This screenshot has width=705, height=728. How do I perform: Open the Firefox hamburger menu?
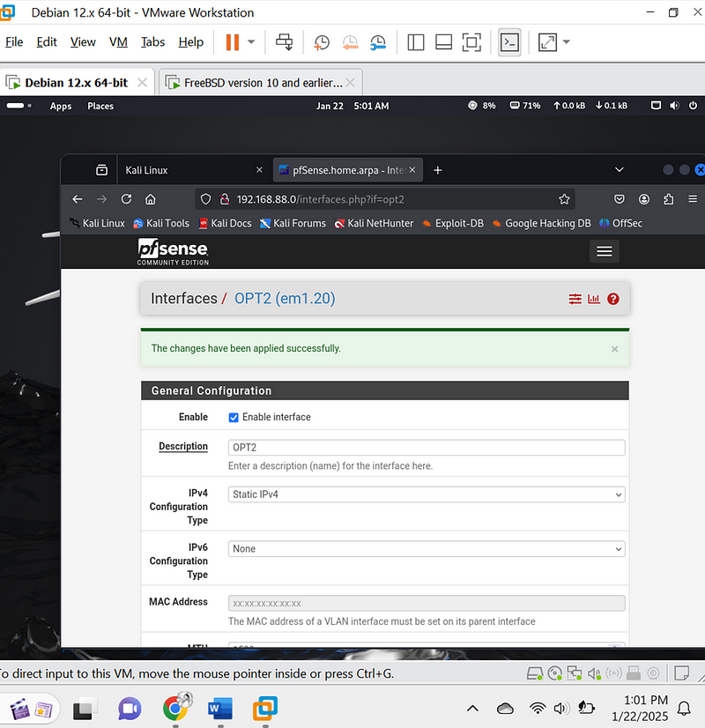click(693, 199)
